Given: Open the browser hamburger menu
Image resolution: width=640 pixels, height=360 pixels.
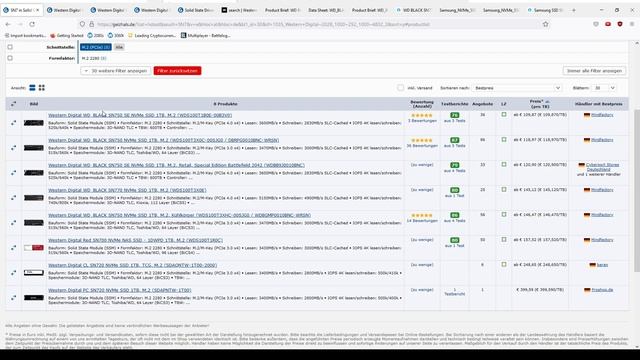Looking at the screenshot, I should 632,24.
